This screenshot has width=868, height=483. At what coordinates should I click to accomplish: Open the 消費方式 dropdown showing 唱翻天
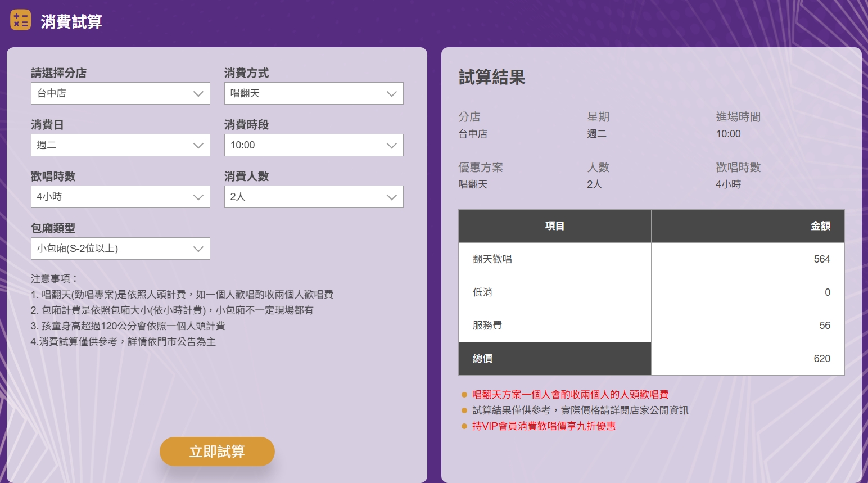(314, 93)
